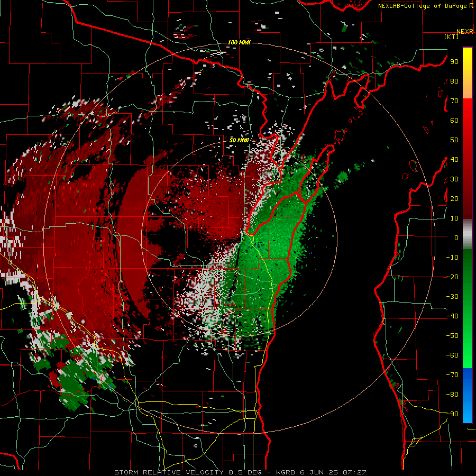The width and height of the screenshot is (476, 476).
Task: Click the positive "30" scale value
Action: 454,179
